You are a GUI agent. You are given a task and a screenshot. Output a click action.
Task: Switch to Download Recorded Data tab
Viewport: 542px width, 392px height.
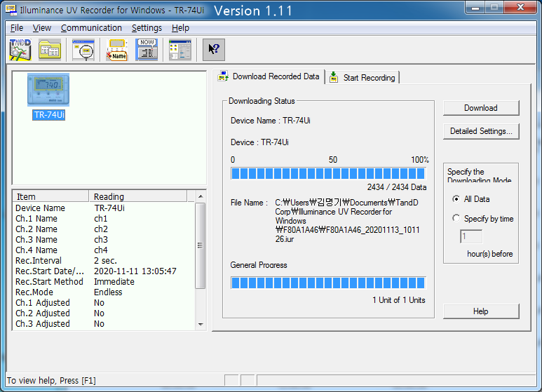269,76
